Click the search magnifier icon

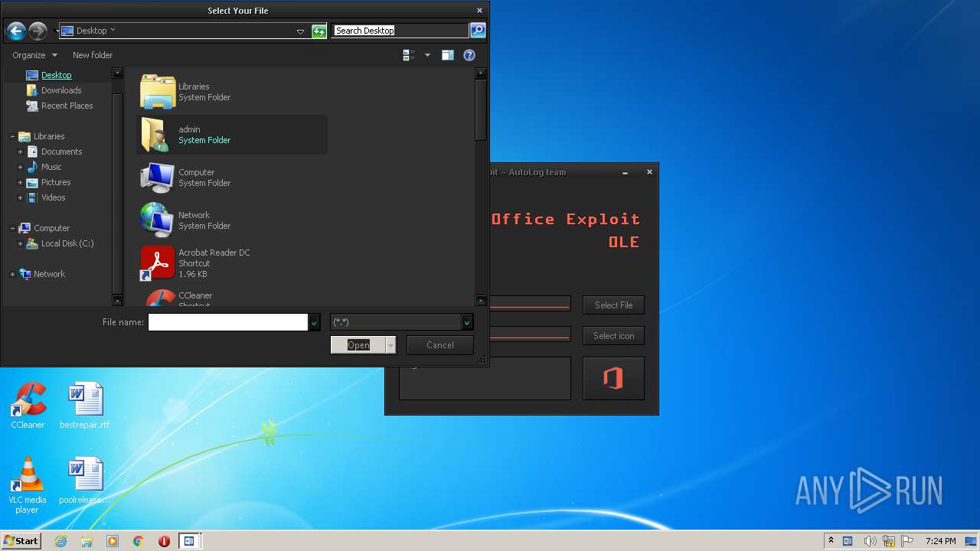coord(478,31)
